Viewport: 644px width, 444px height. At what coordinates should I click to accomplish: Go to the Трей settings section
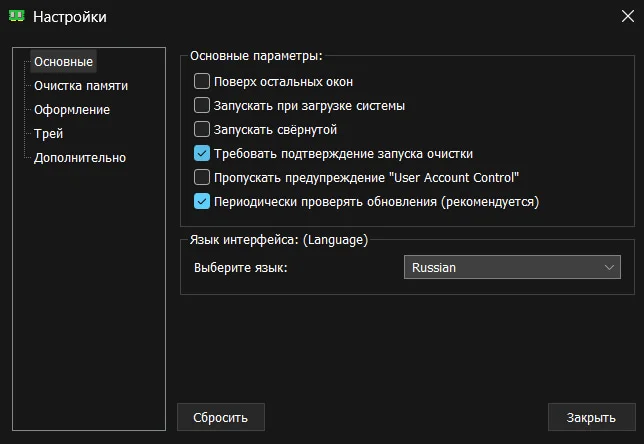pyautogui.click(x=48, y=134)
